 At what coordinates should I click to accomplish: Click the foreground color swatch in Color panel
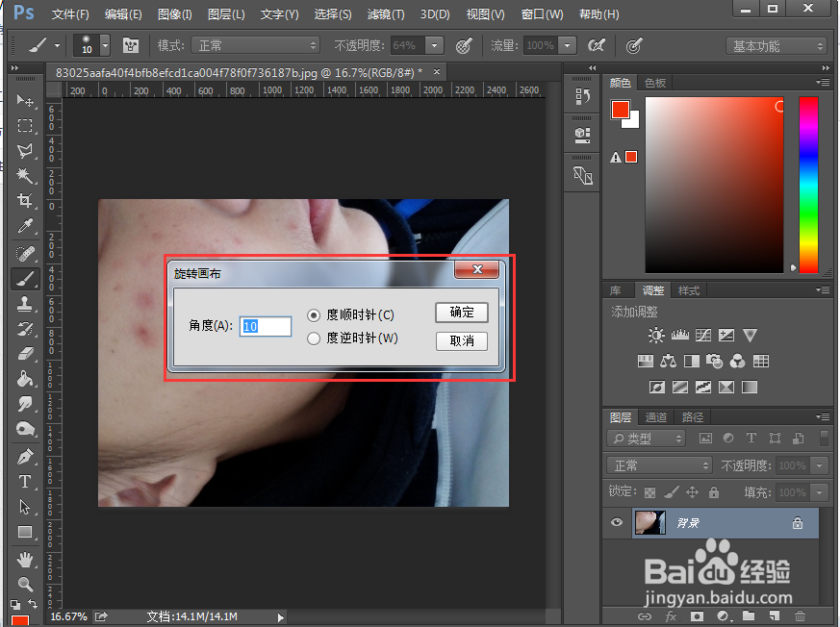point(621,110)
